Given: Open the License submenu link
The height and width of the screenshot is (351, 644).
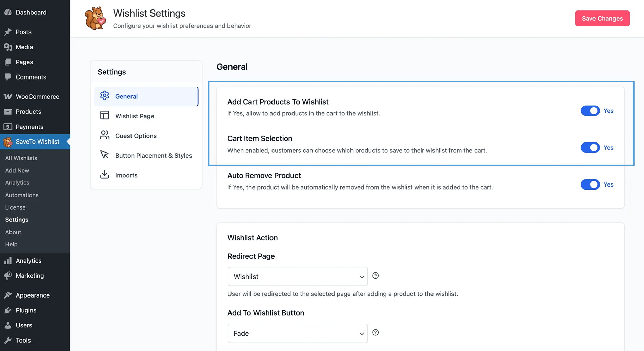Looking at the screenshot, I should point(15,207).
